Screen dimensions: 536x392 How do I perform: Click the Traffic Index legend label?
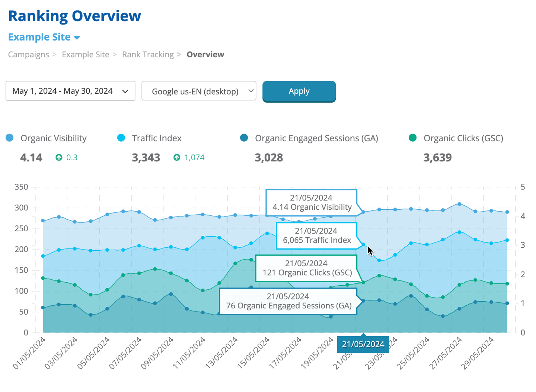coord(157,138)
